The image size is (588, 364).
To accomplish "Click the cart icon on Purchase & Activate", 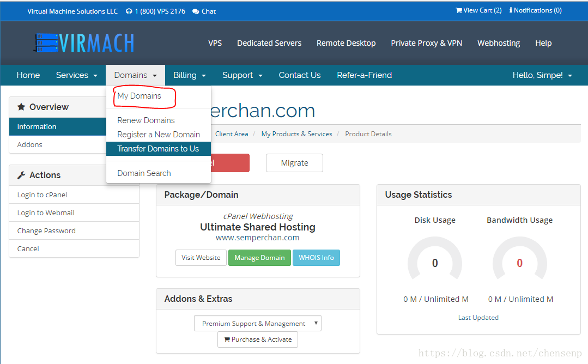I will coord(227,339).
